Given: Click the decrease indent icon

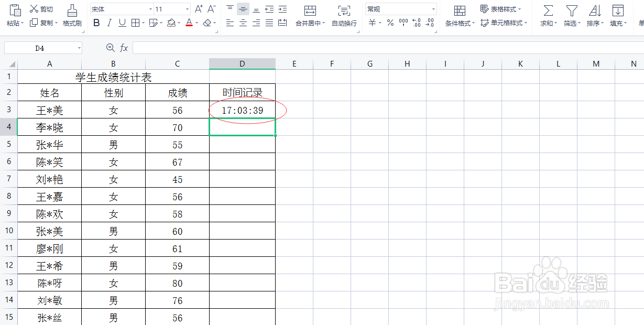Looking at the screenshot, I should (269, 9).
